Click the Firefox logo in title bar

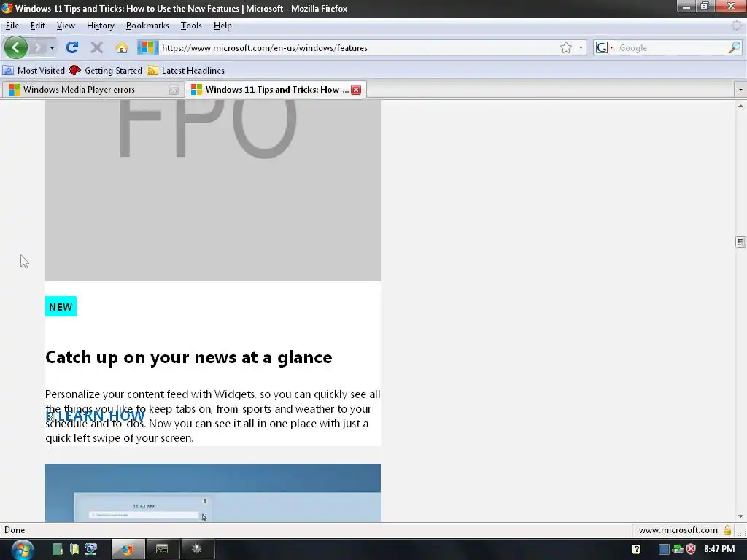click(7, 8)
